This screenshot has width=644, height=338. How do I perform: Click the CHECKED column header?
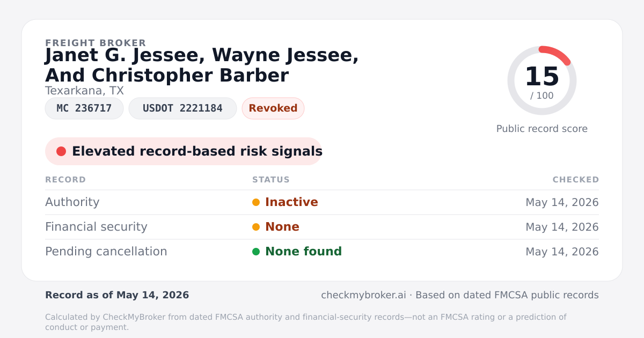pos(576,180)
